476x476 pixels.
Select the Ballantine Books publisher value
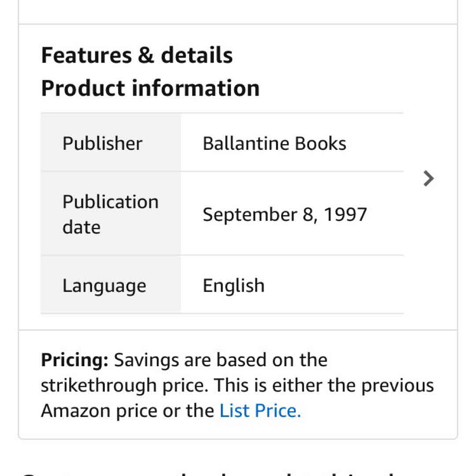[274, 143]
